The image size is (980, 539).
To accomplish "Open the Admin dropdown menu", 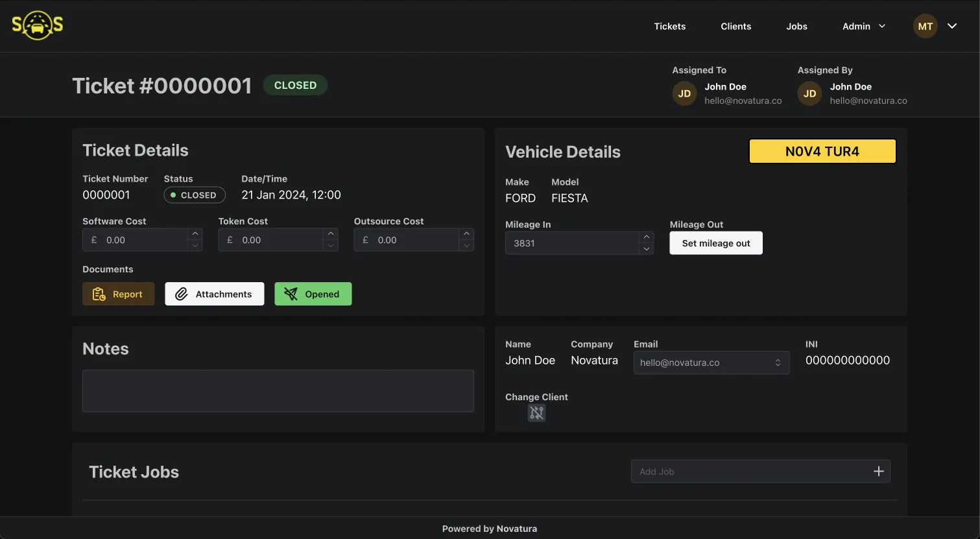I will point(863,26).
